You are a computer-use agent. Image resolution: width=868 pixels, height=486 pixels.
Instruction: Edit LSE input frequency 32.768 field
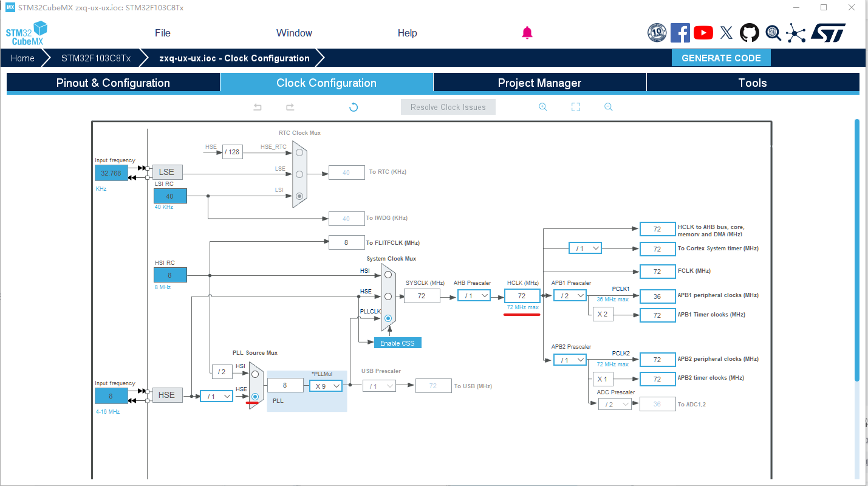pyautogui.click(x=111, y=173)
